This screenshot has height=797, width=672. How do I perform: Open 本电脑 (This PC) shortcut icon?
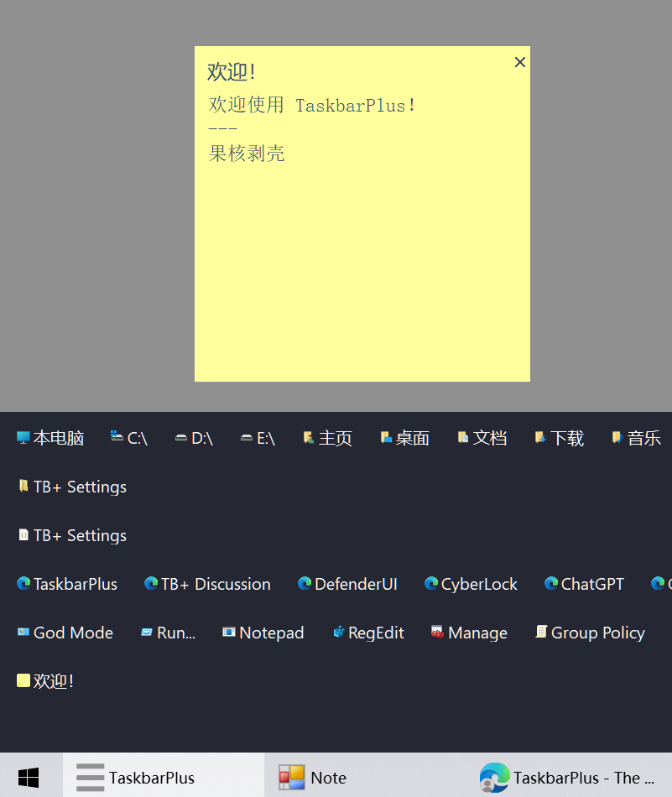coord(49,438)
